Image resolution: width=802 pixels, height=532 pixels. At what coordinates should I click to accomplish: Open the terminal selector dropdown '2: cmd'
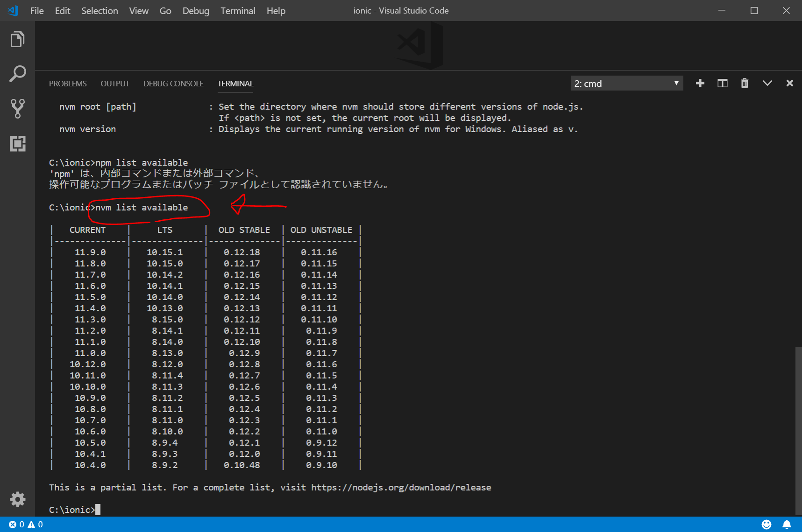(626, 84)
